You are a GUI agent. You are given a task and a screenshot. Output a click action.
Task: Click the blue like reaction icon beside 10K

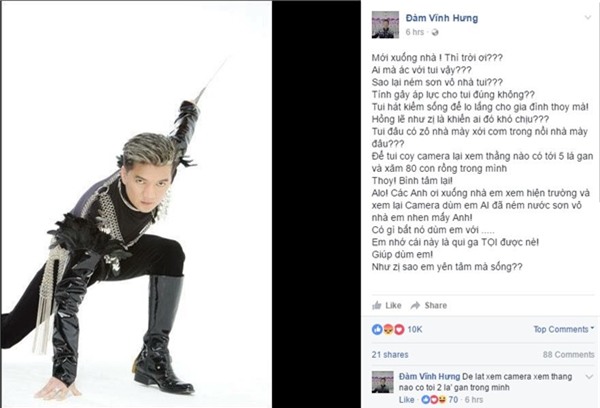tap(377, 329)
